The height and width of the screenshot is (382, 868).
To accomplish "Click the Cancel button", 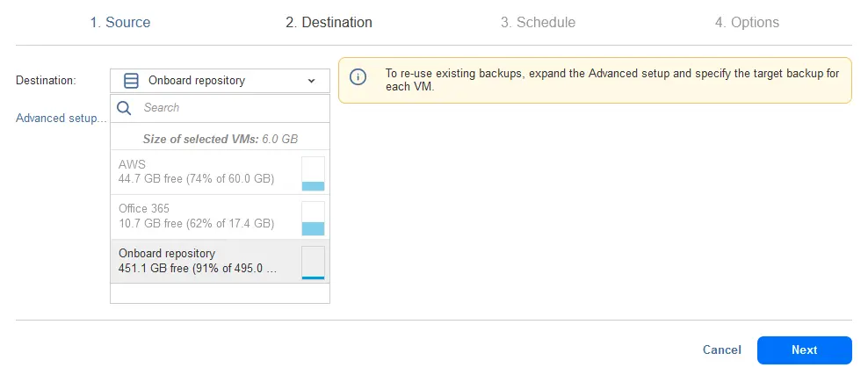I will tap(722, 350).
